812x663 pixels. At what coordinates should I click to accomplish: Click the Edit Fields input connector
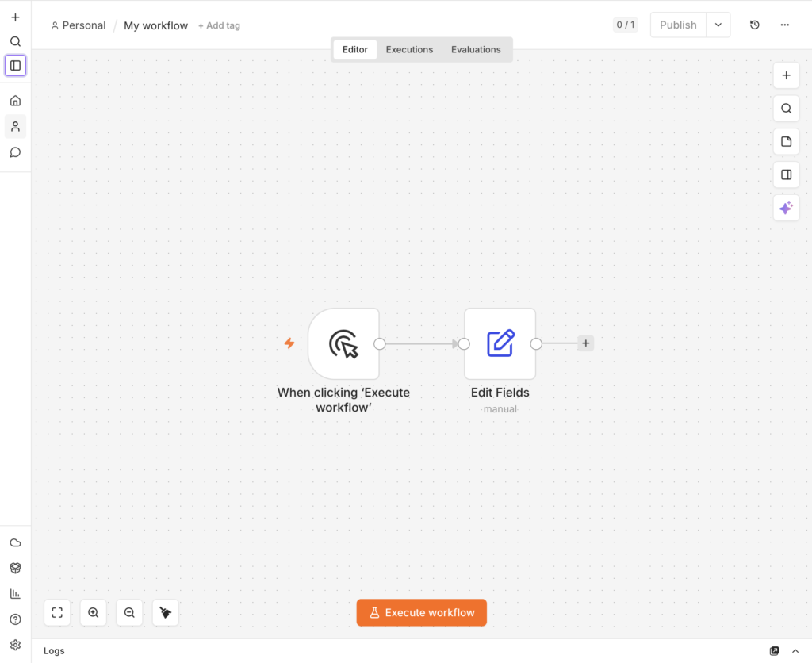[464, 344]
